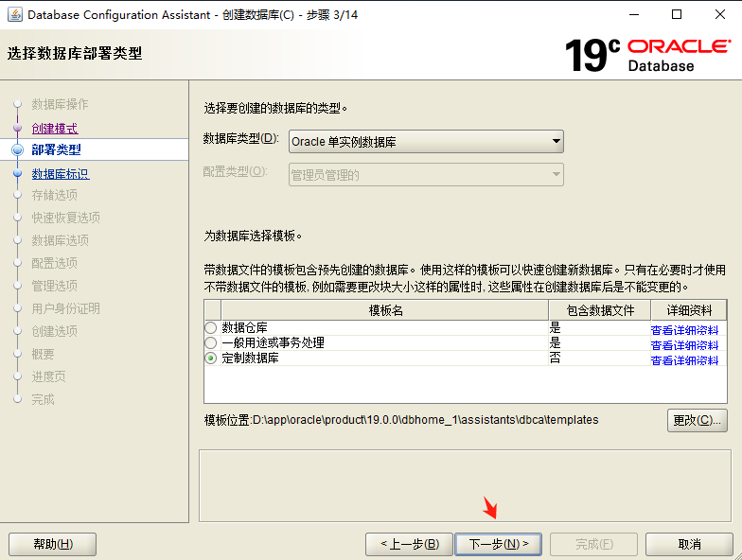Click 创建选项 step in sidebar

coord(55,331)
